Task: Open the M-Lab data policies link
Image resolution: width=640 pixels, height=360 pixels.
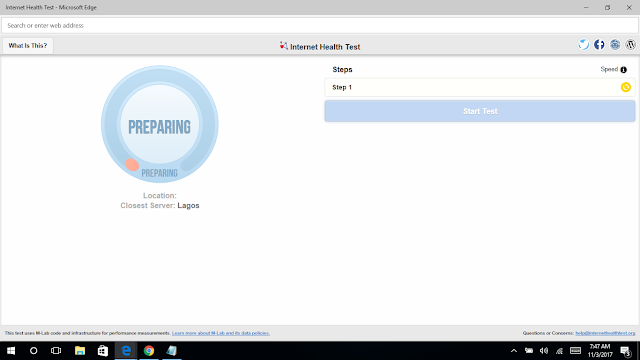Action: [221, 333]
